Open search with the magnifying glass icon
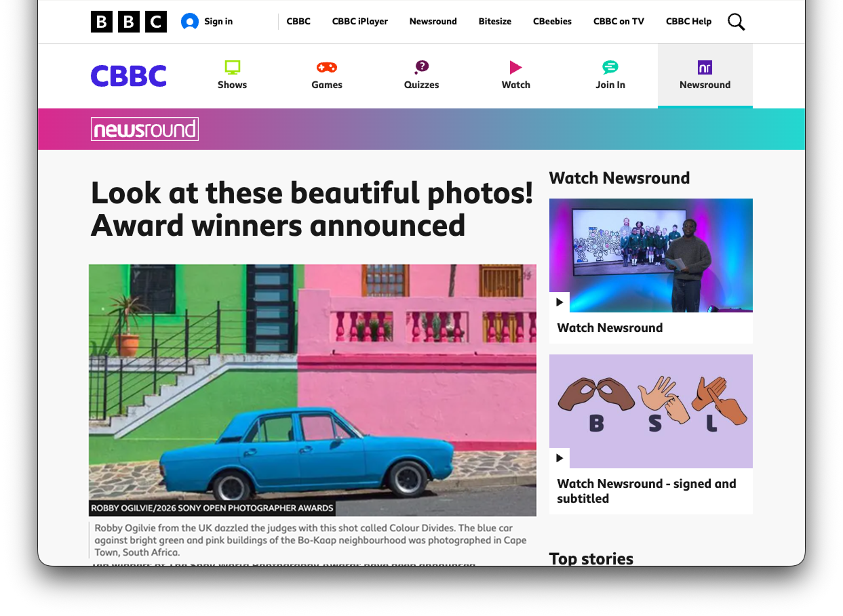Image resolution: width=843 pixels, height=616 pixels. pyautogui.click(x=736, y=22)
